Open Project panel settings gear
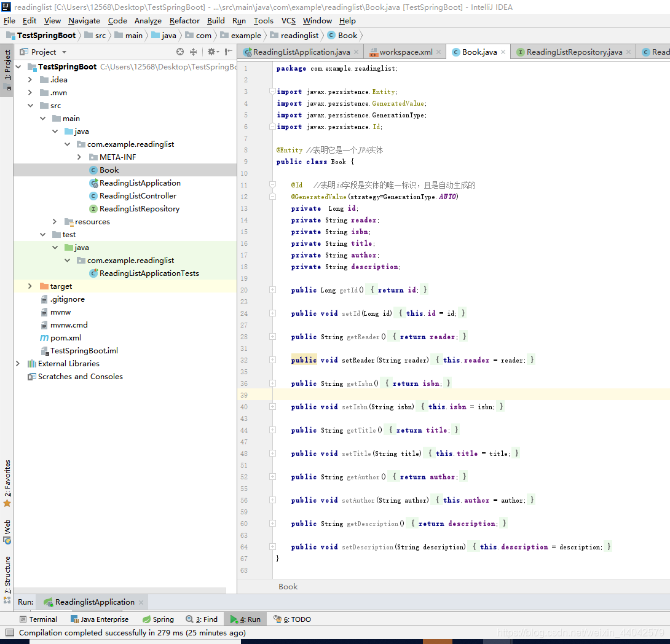 212,52
